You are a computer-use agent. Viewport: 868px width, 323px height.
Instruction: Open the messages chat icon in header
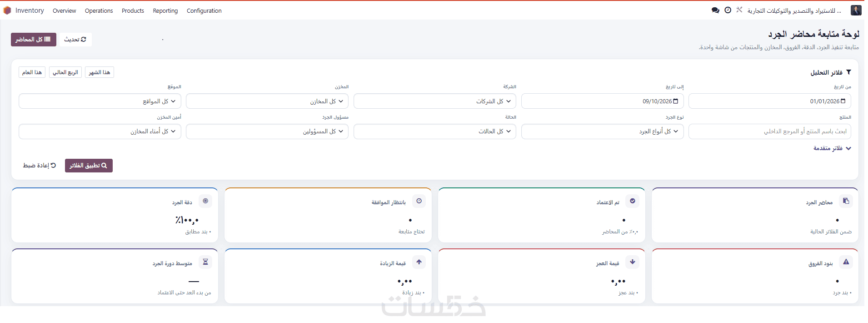(715, 10)
